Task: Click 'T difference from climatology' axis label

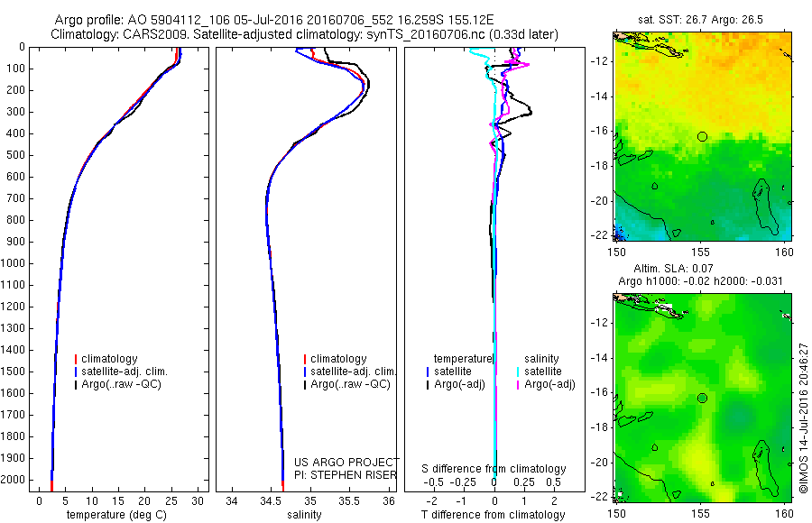Action: pos(493,515)
